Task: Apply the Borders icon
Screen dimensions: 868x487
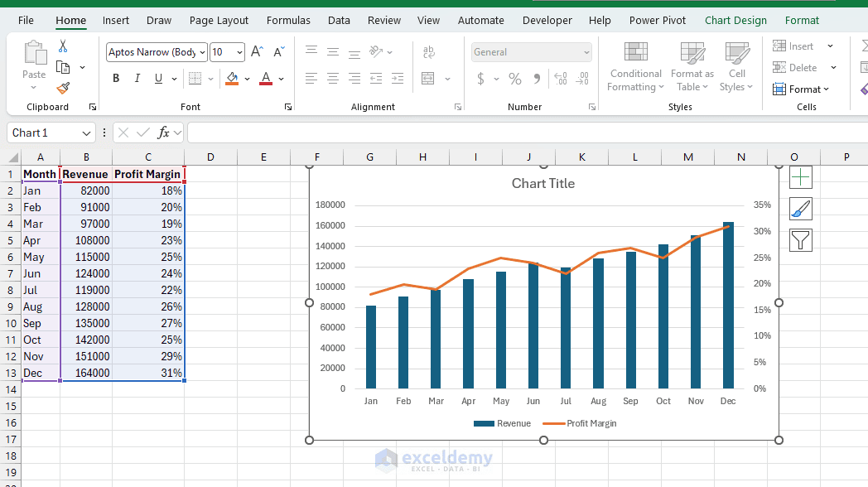Action: 195,78
